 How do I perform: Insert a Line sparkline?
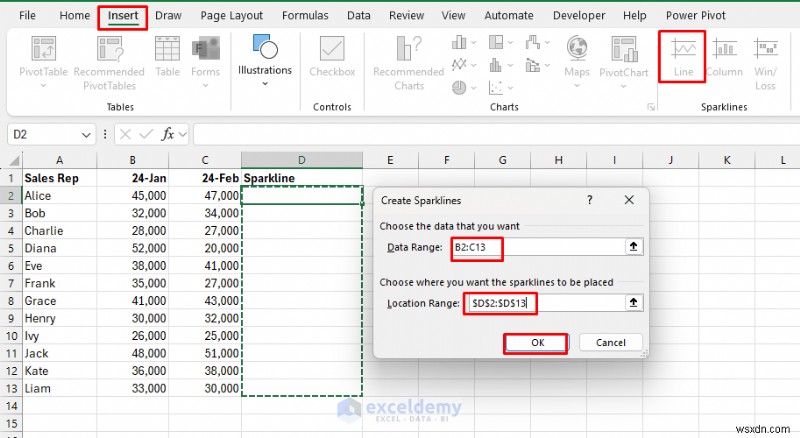click(x=683, y=57)
